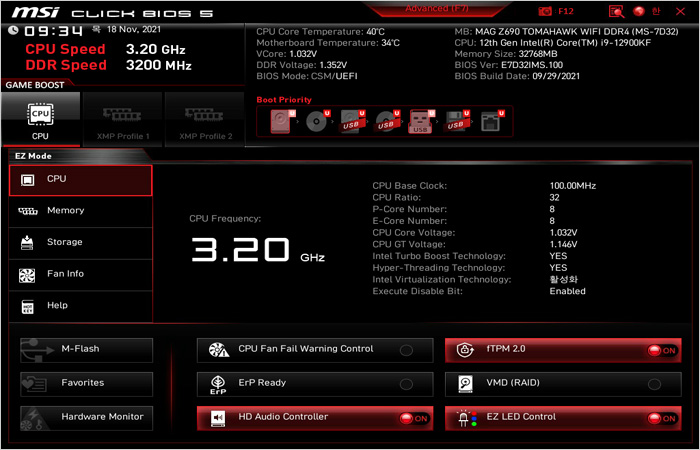The image size is (700, 450).
Task: Switch to Advanced (F7) mode
Action: [x=437, y=9]
